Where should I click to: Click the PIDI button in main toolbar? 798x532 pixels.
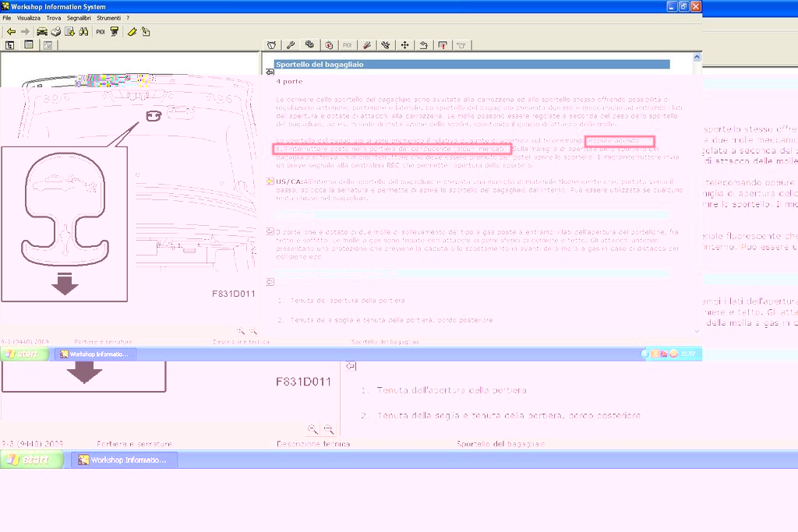tap(101, 31)
